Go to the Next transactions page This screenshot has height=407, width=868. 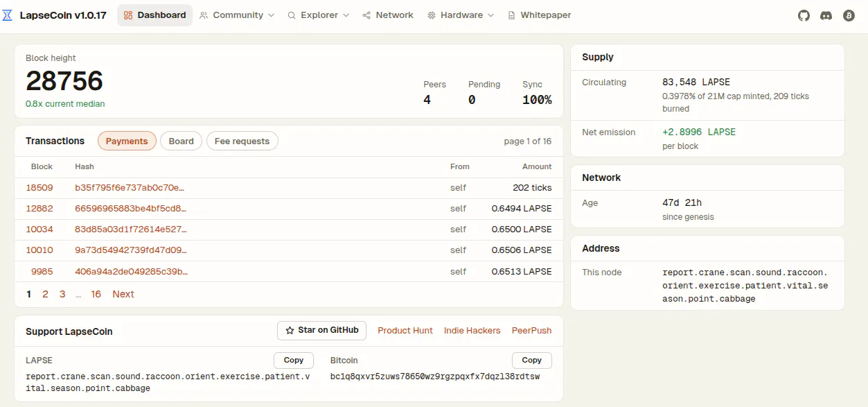(x=123, y=294)
